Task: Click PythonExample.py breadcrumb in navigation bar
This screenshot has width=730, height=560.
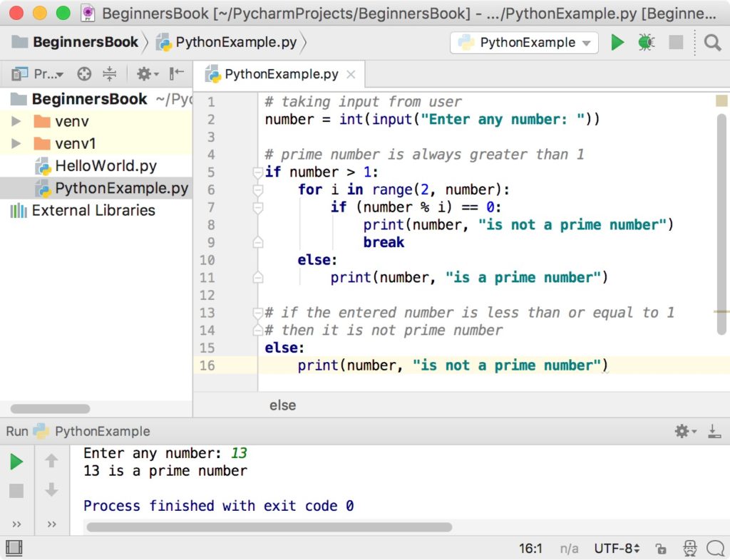Action: click(x=227, y=42)
